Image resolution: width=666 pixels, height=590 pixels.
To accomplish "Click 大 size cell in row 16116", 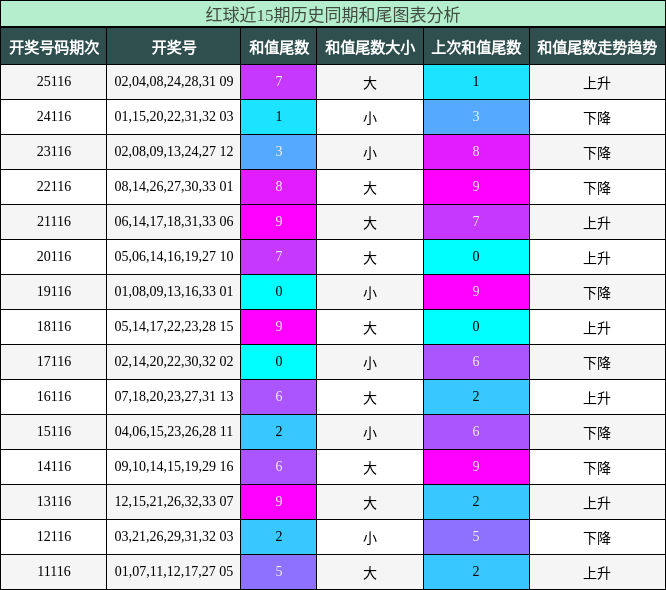I will pyautogui.click(x=370, y=397).
